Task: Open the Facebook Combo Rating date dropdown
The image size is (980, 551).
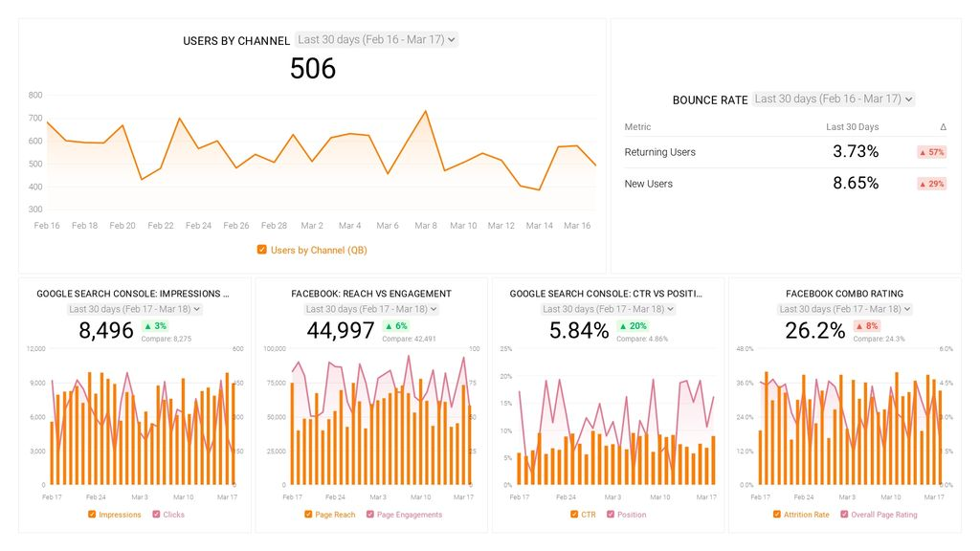Action: tap(845, 309)
